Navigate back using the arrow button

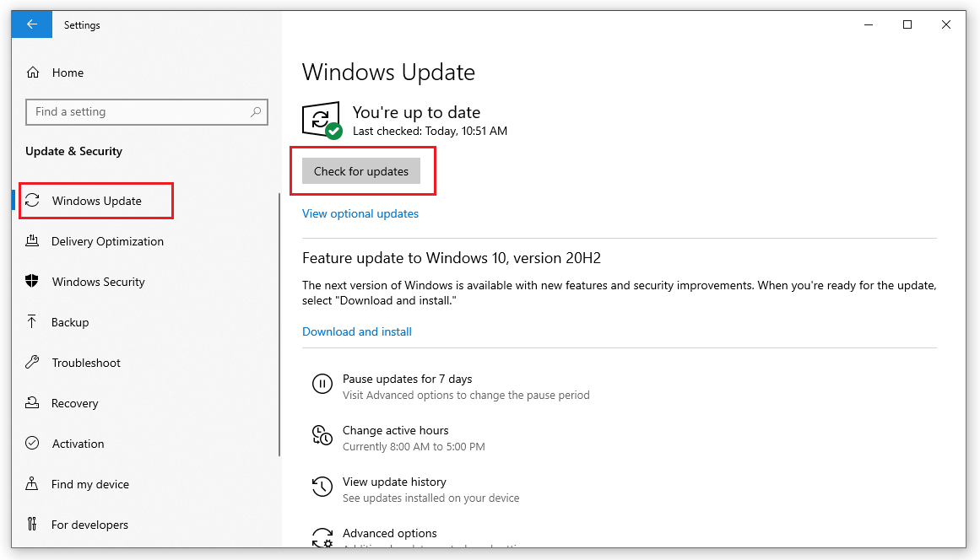[x=31, y=24]
